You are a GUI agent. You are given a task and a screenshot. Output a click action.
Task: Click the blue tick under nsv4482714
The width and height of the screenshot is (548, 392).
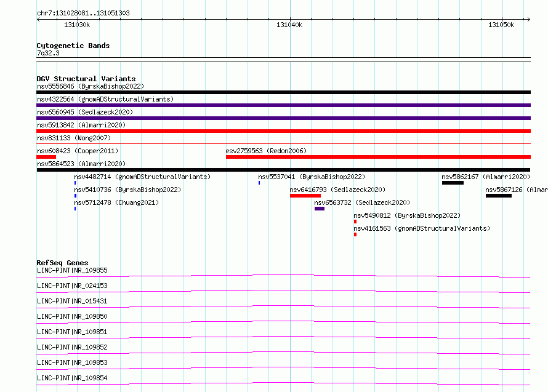point(75,183)
